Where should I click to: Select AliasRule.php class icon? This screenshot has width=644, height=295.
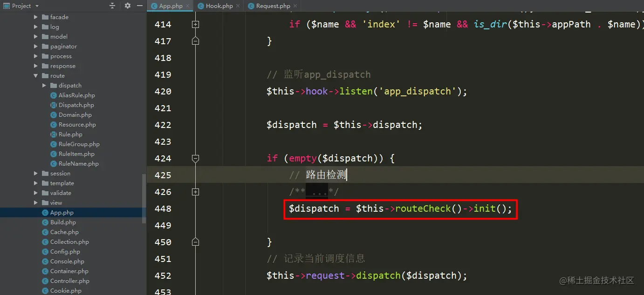click(x=54, y=95)
